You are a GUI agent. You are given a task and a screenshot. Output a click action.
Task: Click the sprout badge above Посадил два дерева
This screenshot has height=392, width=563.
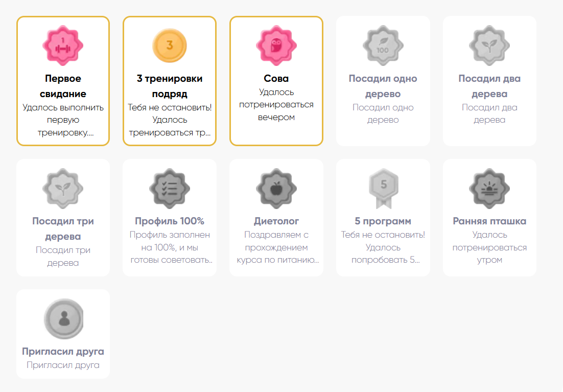coord(489,45)
